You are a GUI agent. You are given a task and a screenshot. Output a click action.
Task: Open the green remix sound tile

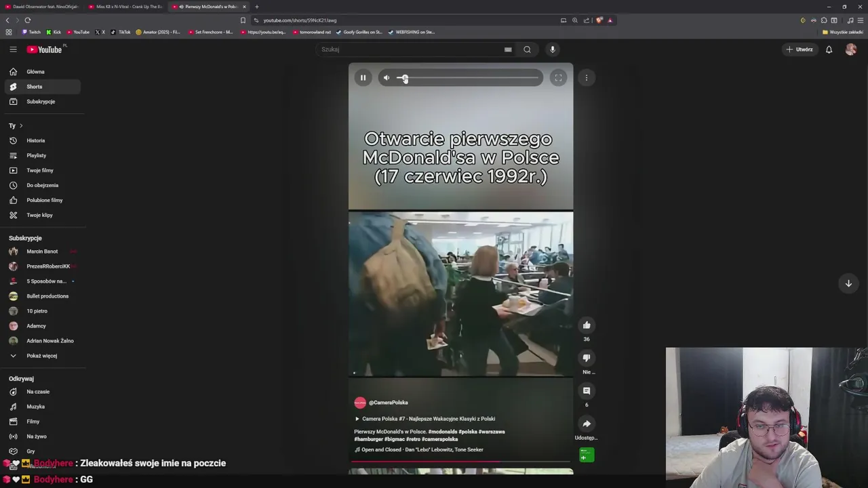587,455
